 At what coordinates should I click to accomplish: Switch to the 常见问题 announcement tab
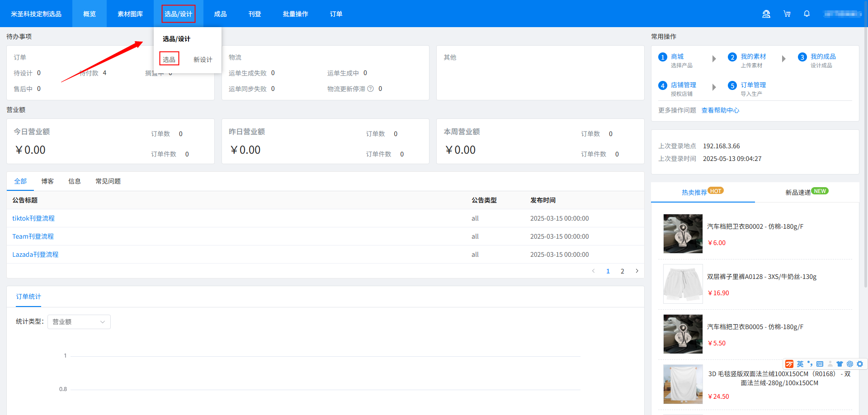[108, 181]
